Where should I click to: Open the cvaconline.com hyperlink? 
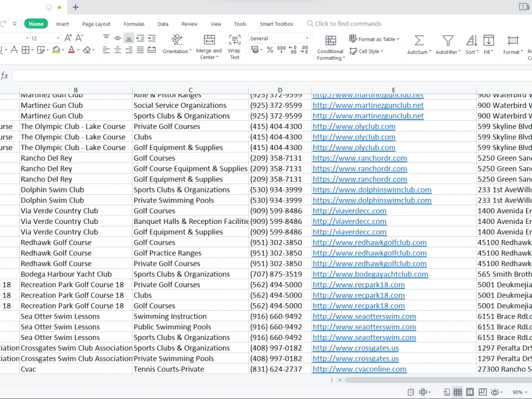click(359, 369)
